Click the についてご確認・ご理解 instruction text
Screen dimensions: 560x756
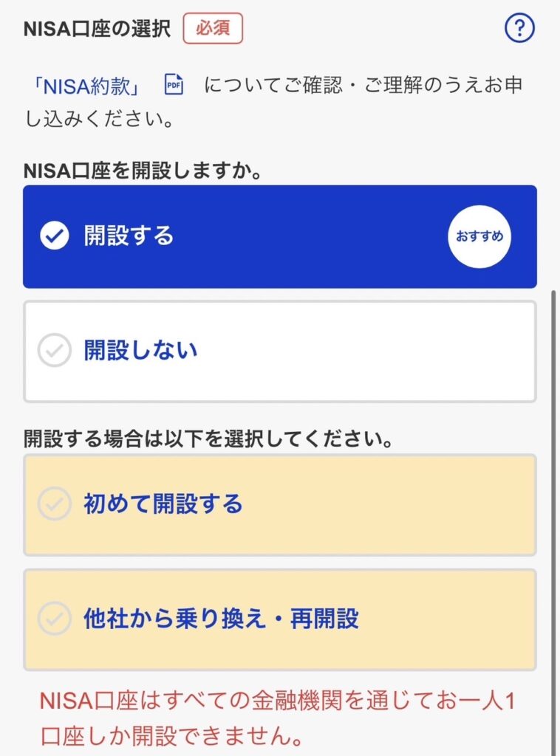pos(362,85)
